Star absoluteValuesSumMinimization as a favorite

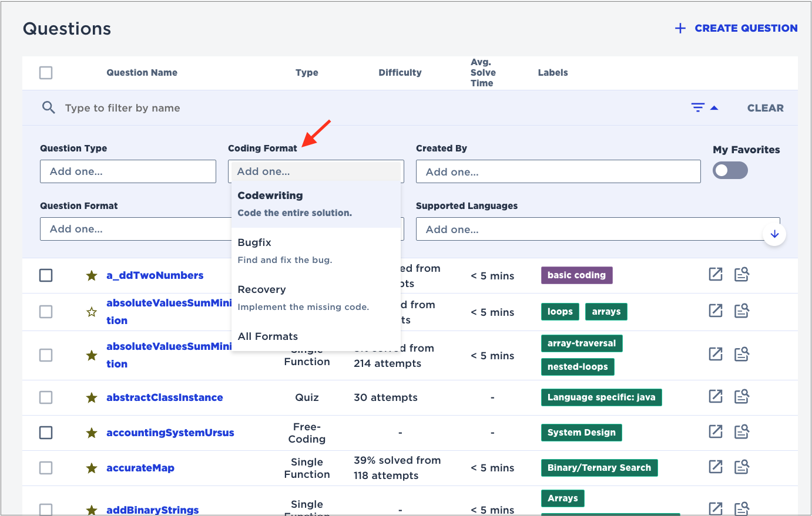[91, 312]
